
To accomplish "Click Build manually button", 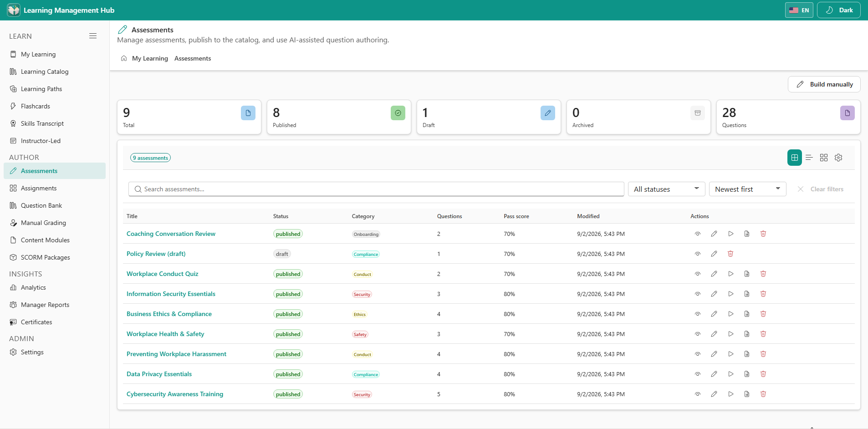I will pyautogui.click(x=824, y=84).
